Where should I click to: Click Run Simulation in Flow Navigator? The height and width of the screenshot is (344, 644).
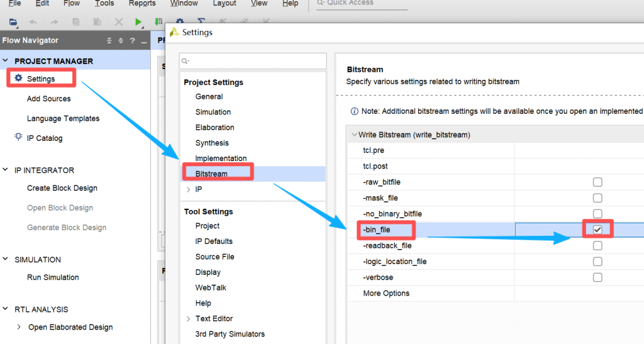(53, 277)
